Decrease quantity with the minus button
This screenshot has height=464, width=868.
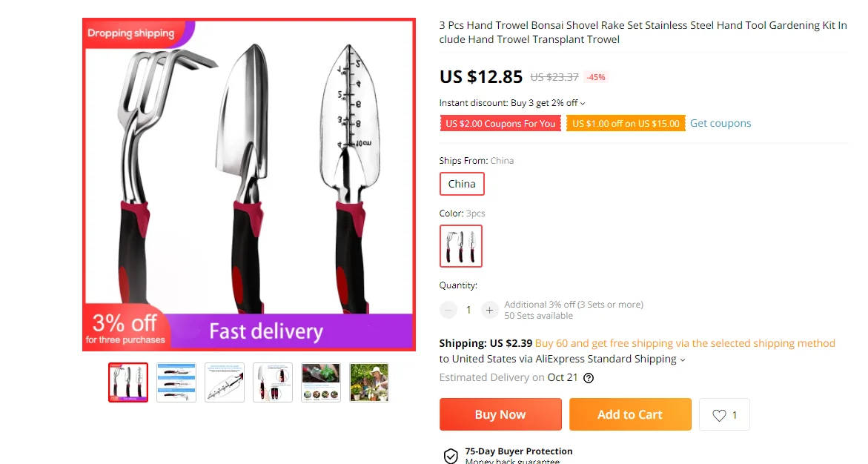point(448,310)
